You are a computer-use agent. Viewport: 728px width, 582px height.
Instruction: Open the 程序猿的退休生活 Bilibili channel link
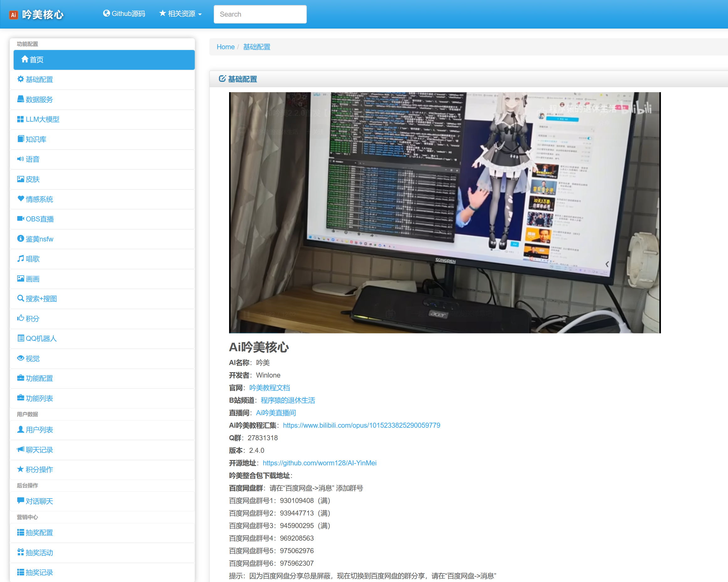(x=288, y=400)
